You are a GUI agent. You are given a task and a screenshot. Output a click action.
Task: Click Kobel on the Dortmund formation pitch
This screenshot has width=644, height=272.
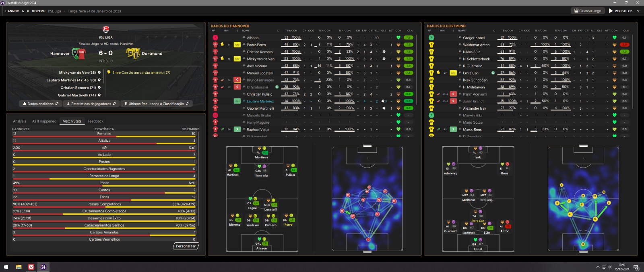pyautogui.click(x=477, y=245)
